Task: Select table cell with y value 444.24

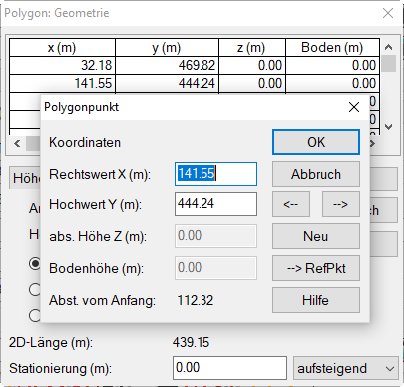Action: (x=167, y=83)
